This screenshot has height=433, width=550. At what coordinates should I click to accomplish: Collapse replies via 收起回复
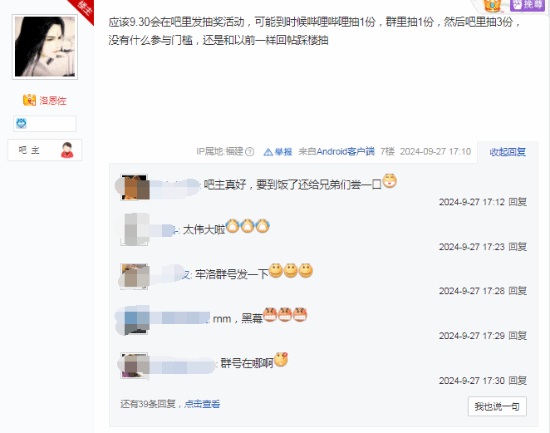tap(508, 152)
